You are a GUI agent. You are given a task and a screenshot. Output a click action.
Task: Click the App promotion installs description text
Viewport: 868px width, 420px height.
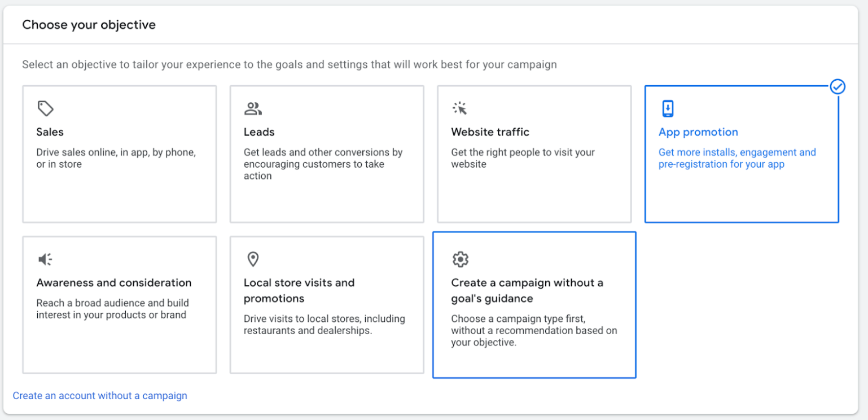pos(737,158)
